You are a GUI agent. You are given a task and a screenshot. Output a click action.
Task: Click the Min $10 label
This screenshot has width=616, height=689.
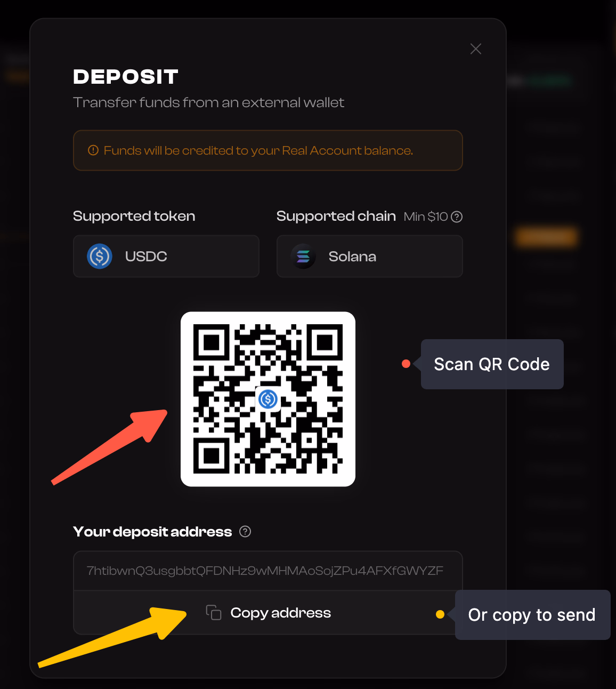tap(426, 217)
